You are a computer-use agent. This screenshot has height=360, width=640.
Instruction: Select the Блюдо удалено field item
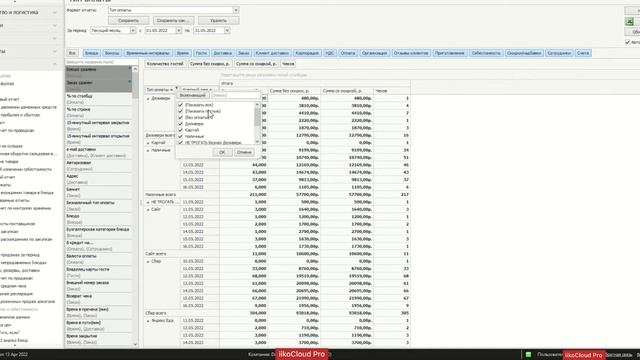pyautogui.click(x=98, y=72)
